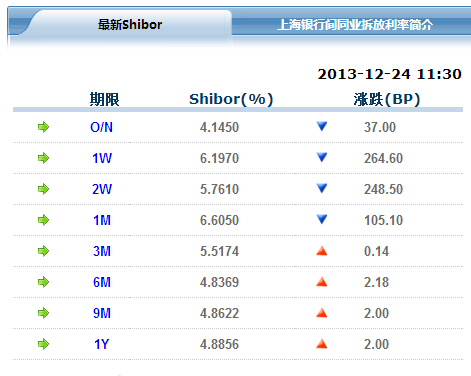Select the 1W rate value 6.1970
Image resolution: width=471 pixels, height=376 pixels.
pos(219,158)
